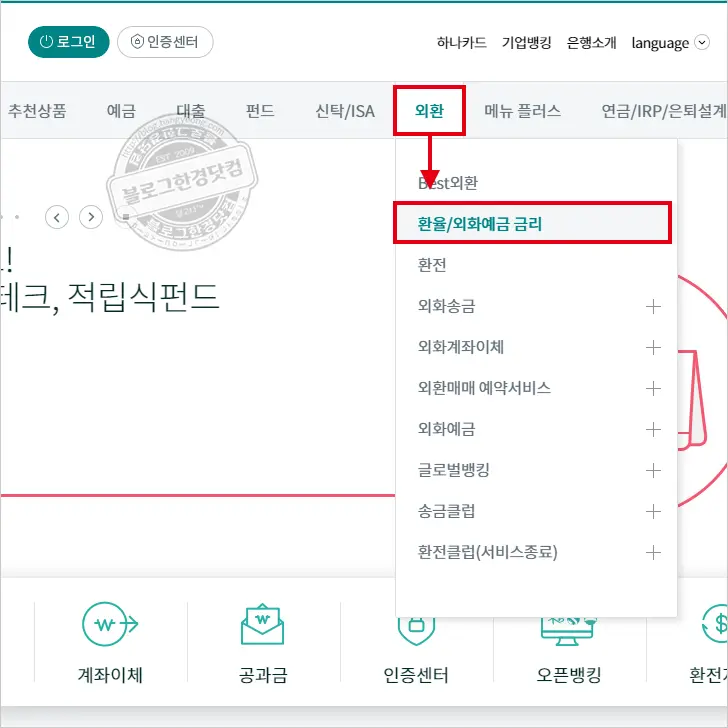Image resolution: width=728 pixels, height=728 pixels.
Task: Go to 기업뱅킹 link
Action: (x=526, y=43)
